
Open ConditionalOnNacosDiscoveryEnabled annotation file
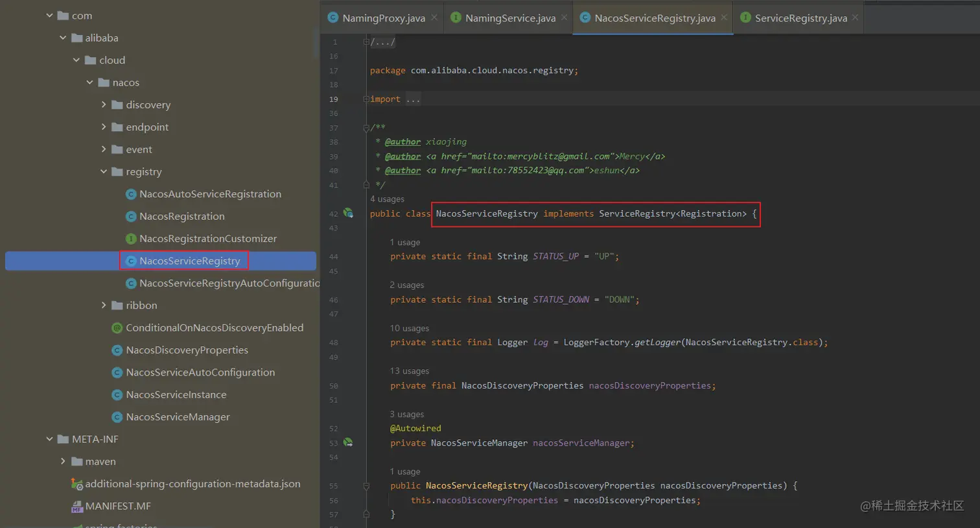coord(215,328)
